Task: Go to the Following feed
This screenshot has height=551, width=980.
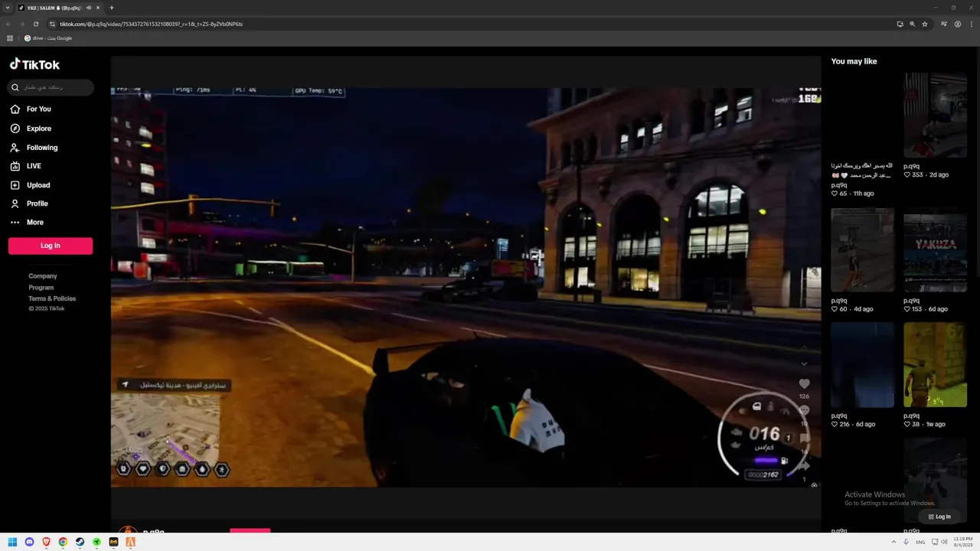Action: click(x=34, y=148)
